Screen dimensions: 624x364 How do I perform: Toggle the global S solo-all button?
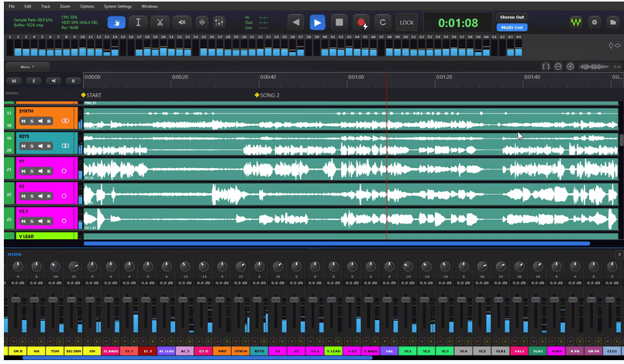pyautogui.click(x=33, y=81)
